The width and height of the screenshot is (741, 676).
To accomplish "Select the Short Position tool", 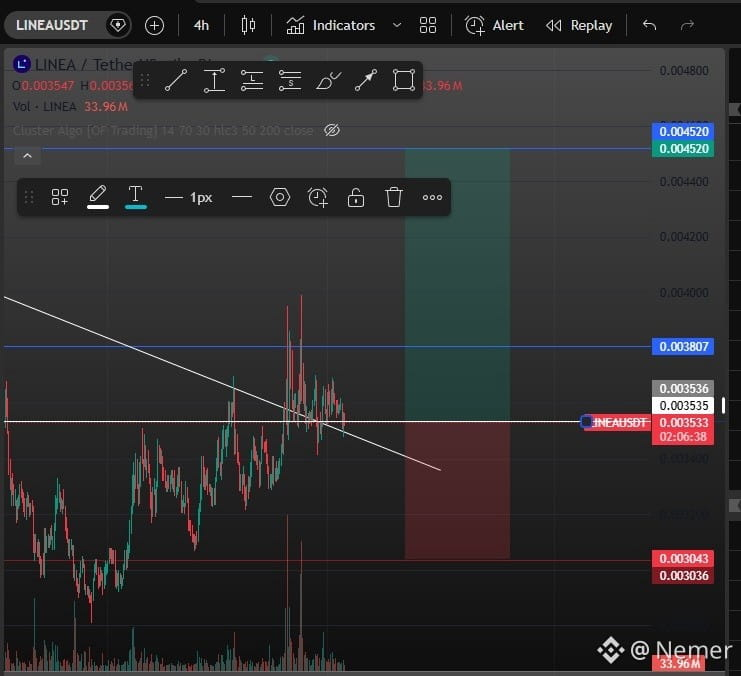I will pos(290,80).
